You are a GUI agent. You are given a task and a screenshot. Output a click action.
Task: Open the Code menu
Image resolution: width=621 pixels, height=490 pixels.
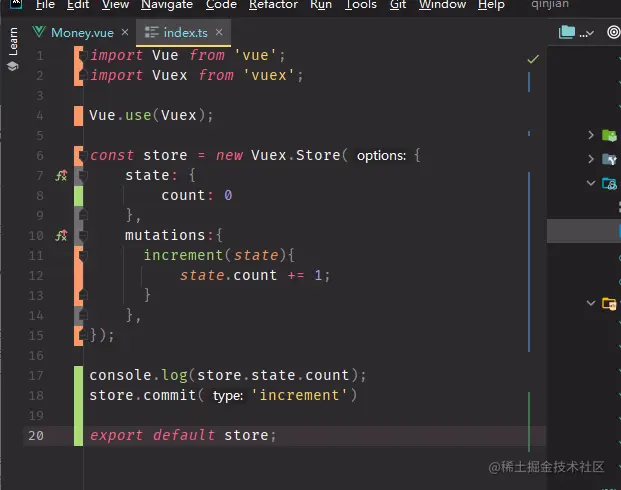coord(221,5)
